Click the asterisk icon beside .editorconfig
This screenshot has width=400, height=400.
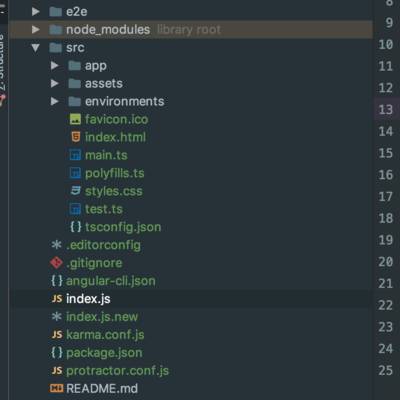click(56, 245)
